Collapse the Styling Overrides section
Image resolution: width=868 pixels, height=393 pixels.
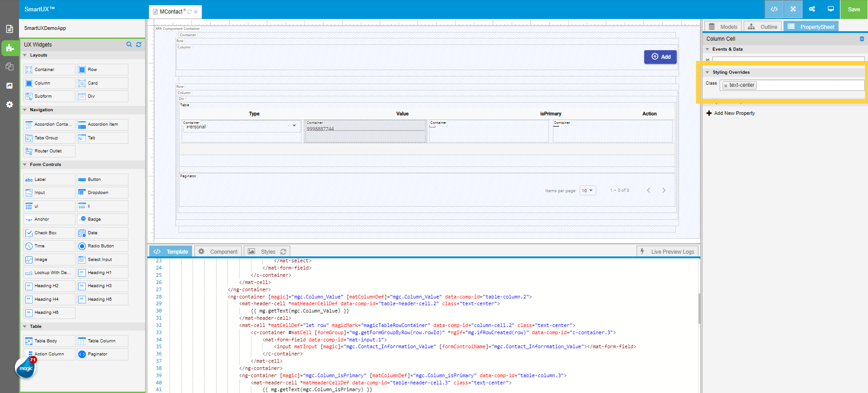708,72
